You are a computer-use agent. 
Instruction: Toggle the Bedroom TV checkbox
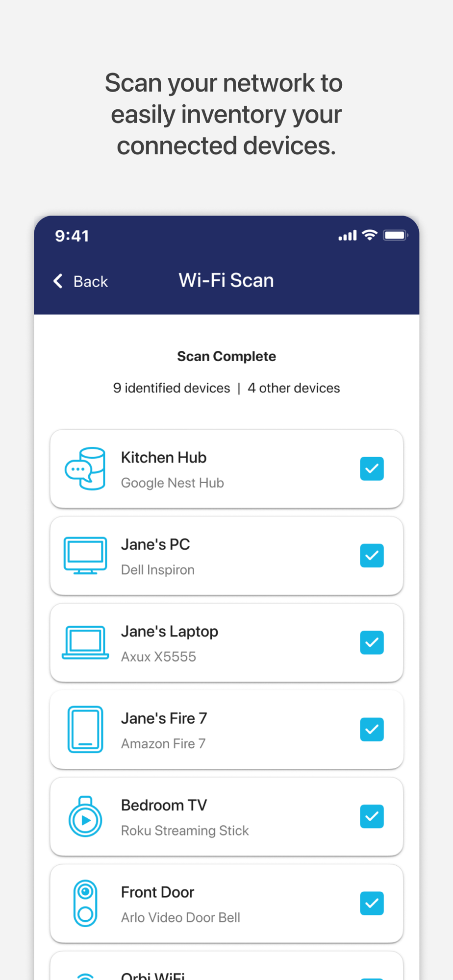click(x=372, y=816)
